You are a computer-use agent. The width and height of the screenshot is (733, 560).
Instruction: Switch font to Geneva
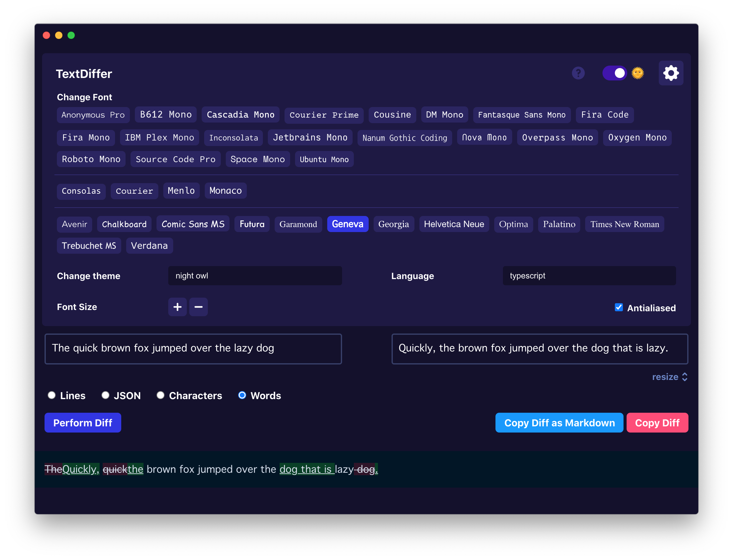[x=348, y=224]
